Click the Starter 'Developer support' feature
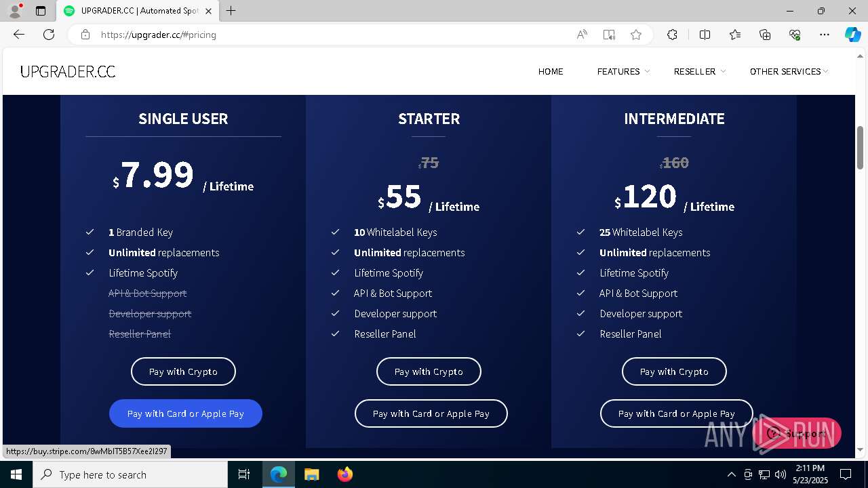This screenshot has width=868, height=488. (x=395, y=313)
